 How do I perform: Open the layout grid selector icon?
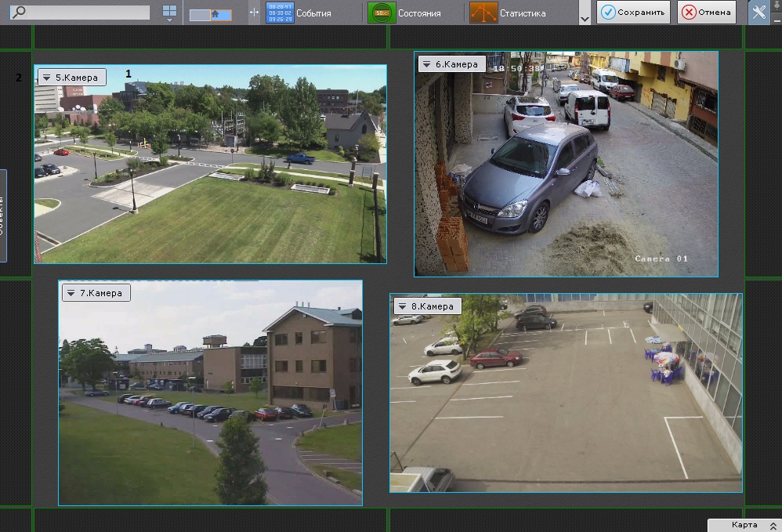click(x=169, y=13)
